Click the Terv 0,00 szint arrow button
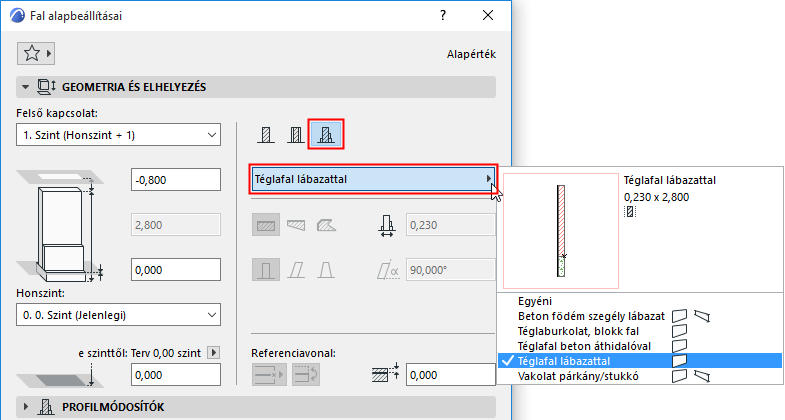Viewport: 785px width, 420px height. [x=211, y=352]
